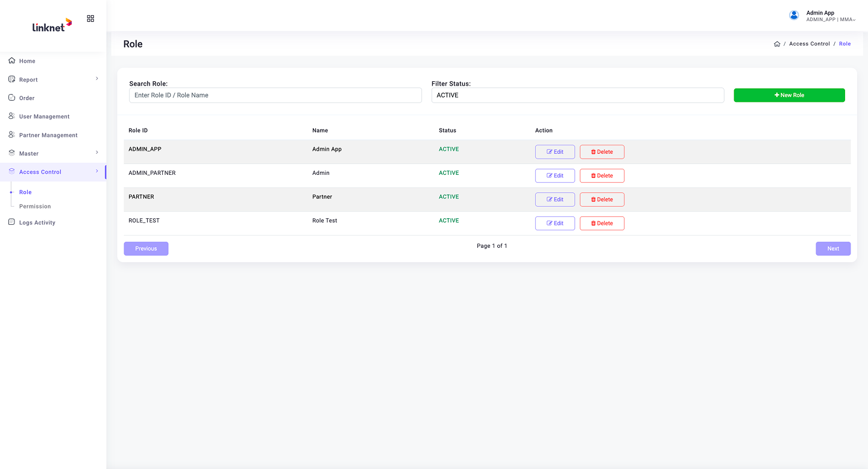Click the ADMIN_APP role ID cell
This screenshot has width=868, height=469.
145,149
